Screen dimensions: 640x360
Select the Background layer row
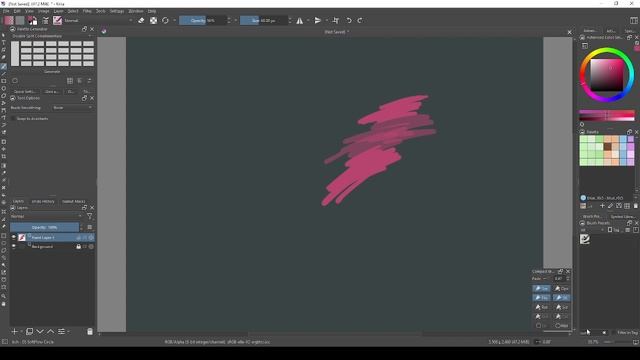pos(52,247)
